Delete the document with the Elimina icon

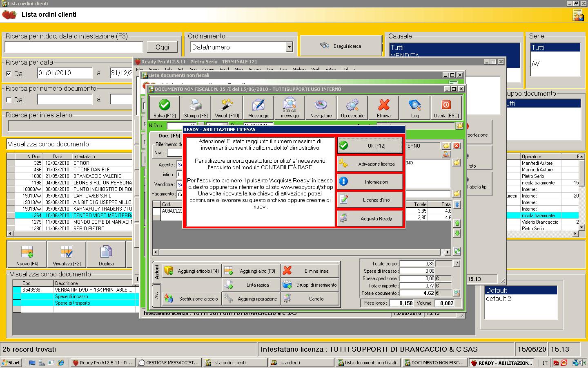pyautogui.click(x=384, y=108)
